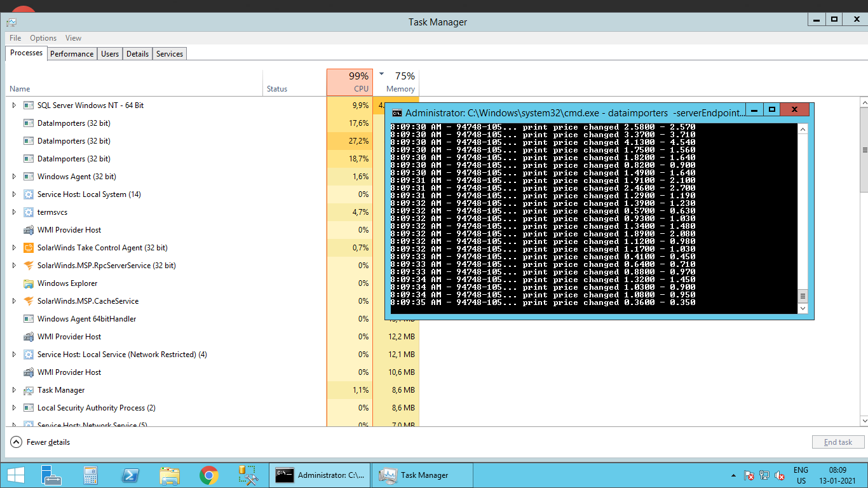Viewport: 868px width, 488px height.
Task: Open Server Manager from the taskbar
Action: point(51,475)
